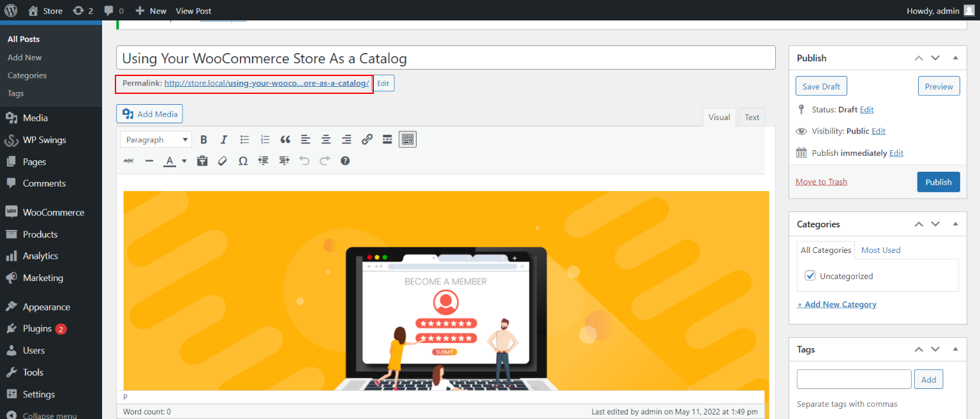Edit the post Status
Screen dimensions: 980x419
[866, 109]
